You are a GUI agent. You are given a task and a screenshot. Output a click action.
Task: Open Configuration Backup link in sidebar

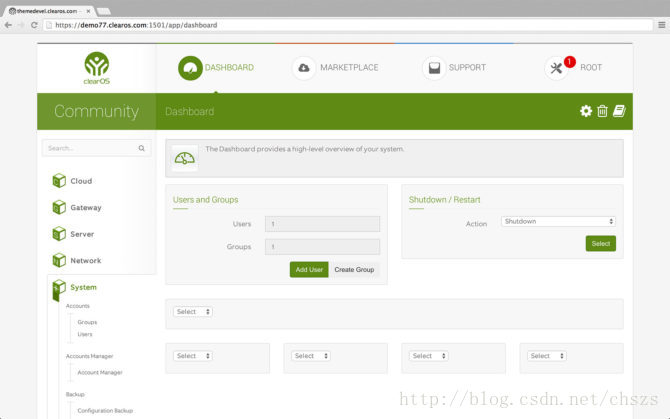coord(105,410)
